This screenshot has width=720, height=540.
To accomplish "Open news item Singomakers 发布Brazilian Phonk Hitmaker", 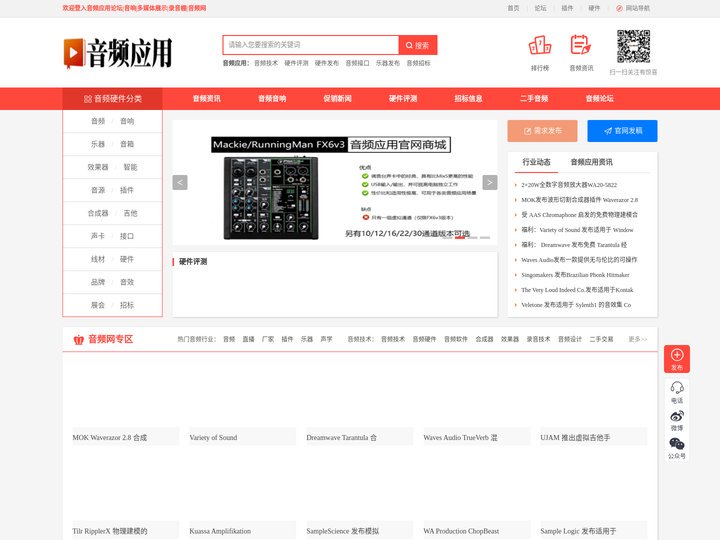I will (575, 275).
